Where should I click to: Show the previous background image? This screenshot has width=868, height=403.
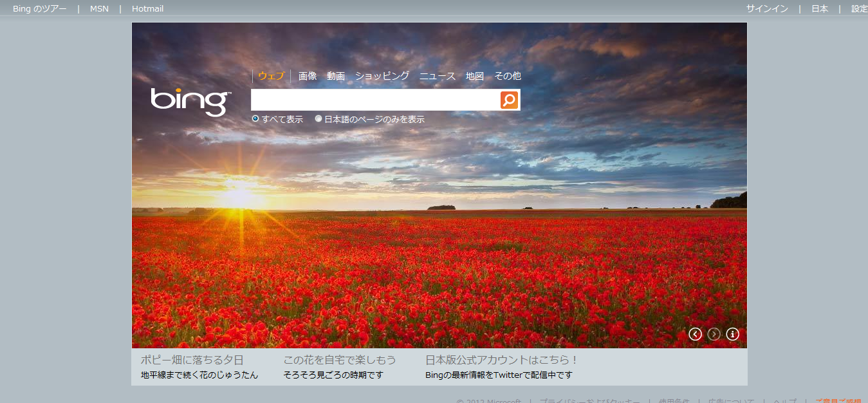click(695, 334)
